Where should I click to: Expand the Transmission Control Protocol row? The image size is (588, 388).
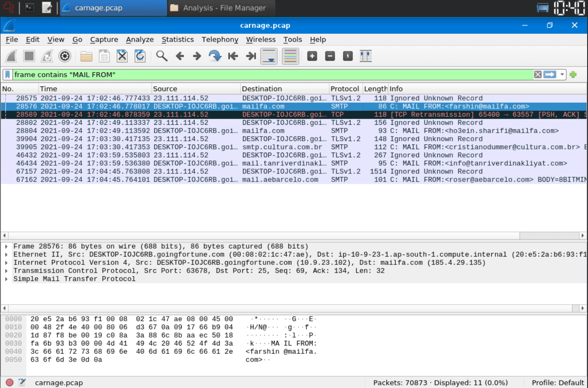tap(6, 271)
